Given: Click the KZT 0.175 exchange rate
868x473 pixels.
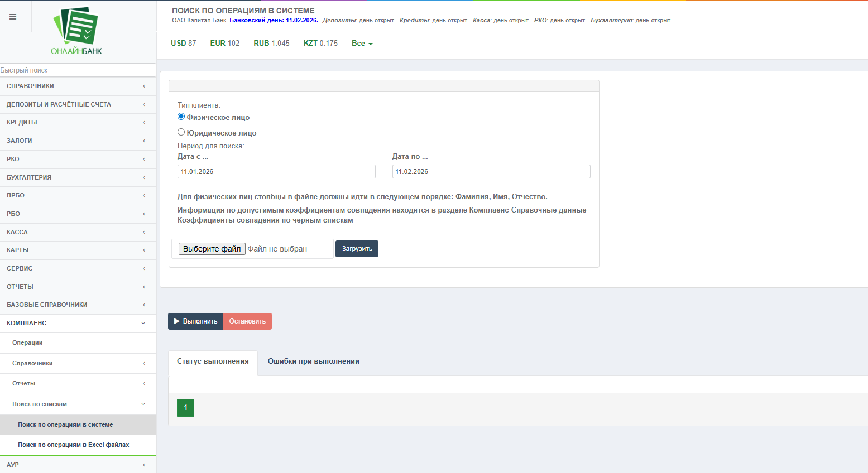Looking at the screenshot, I should pos(321,44).
